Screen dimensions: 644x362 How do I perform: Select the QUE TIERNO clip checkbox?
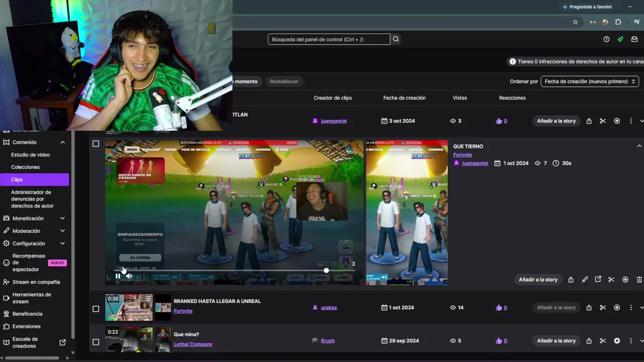click(x=96, y=144)
